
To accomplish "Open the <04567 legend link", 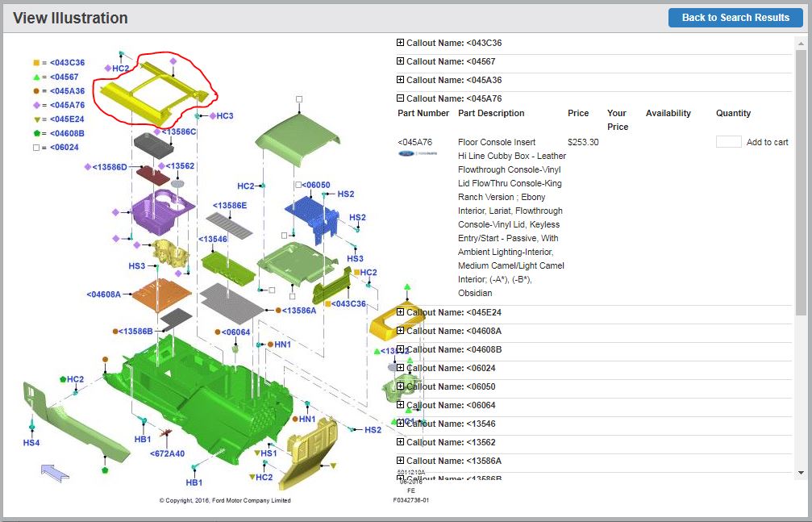I will [65, 77].
